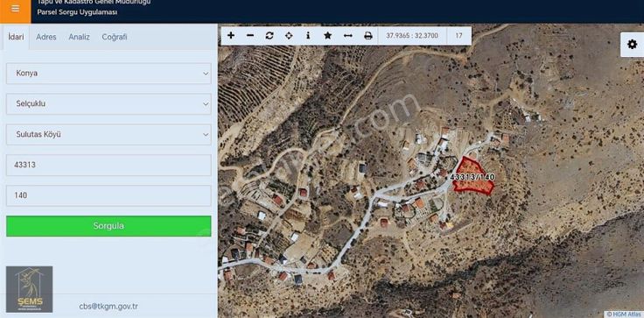Open map settings gear icon
Image resolution: width=644 pixels, height=318 pixels.
tap(632, 44)
